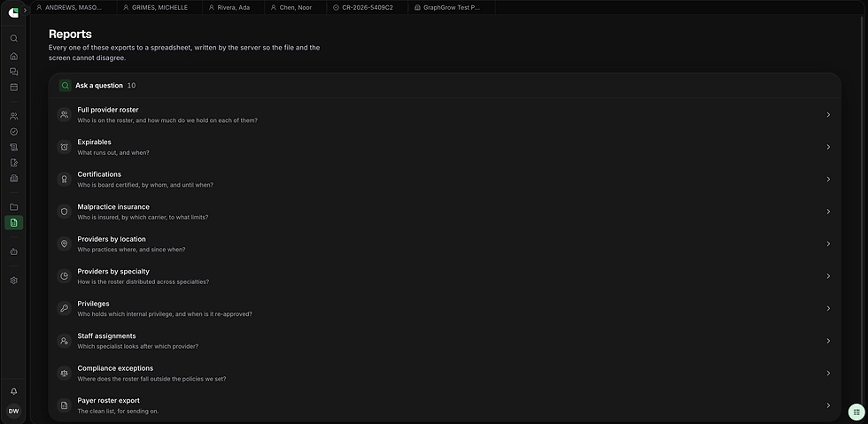Open the folder icon in sidebar
Image resolution: width=868 pixels, height=424 pixels.
[14, 207]
